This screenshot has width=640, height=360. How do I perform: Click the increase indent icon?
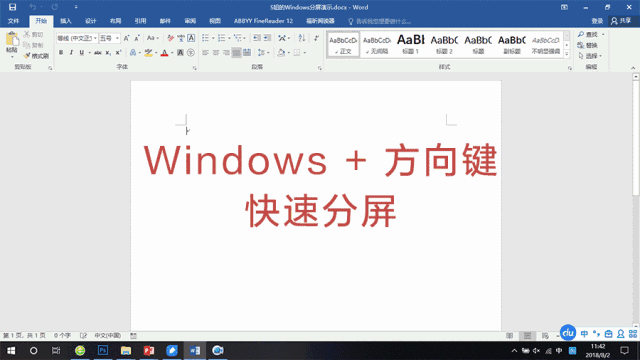(267, 38)
